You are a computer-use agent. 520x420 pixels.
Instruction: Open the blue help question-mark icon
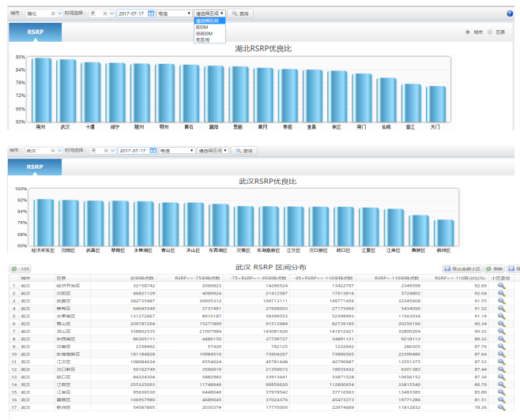coord(510,13)
